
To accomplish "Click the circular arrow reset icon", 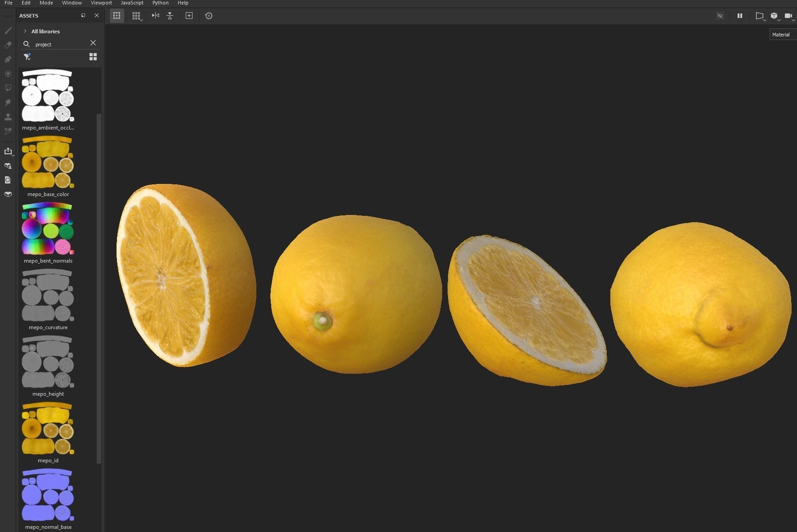I will [209, 16].
